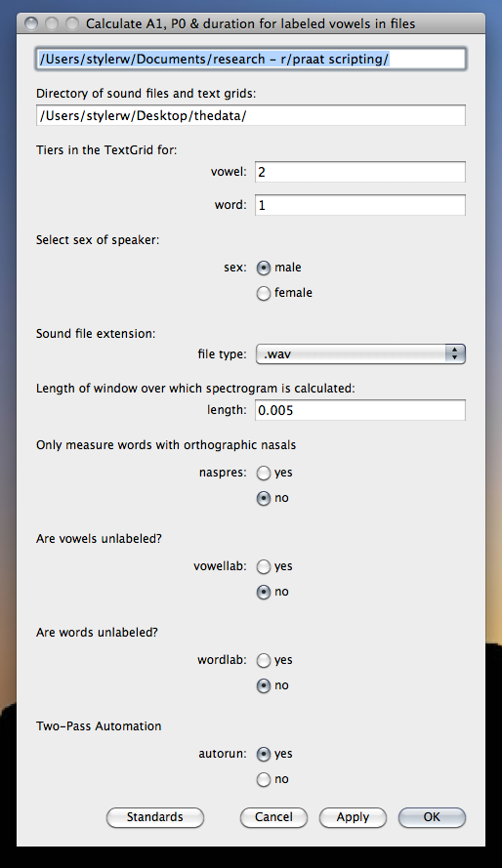
Task: Disable autorun with the no option
Action: tap(264, 779)
